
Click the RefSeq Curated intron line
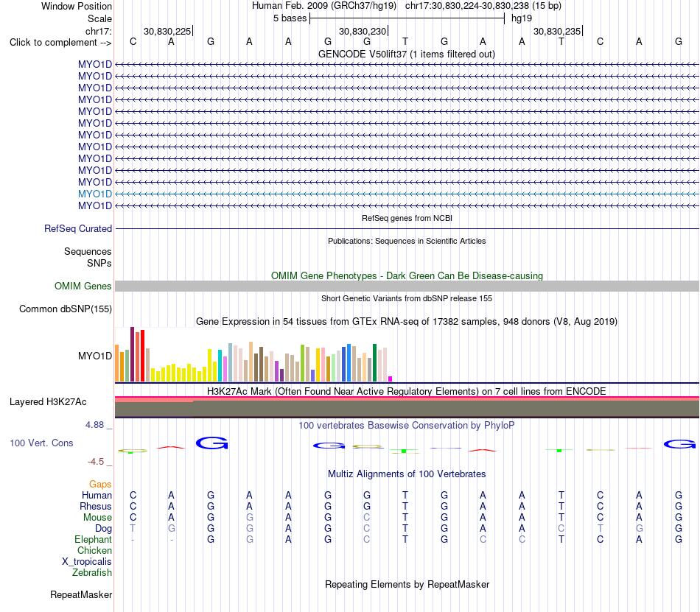pyautogui.click(x=407, y=229)
